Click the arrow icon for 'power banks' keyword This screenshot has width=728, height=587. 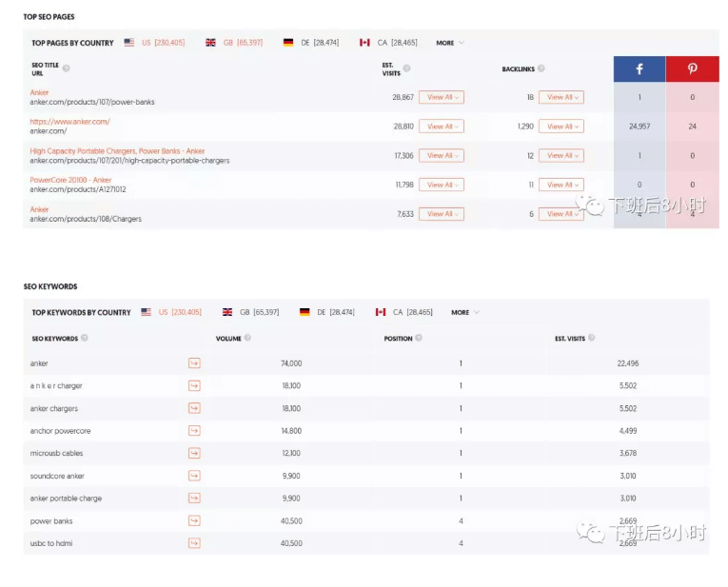point(194,520)
